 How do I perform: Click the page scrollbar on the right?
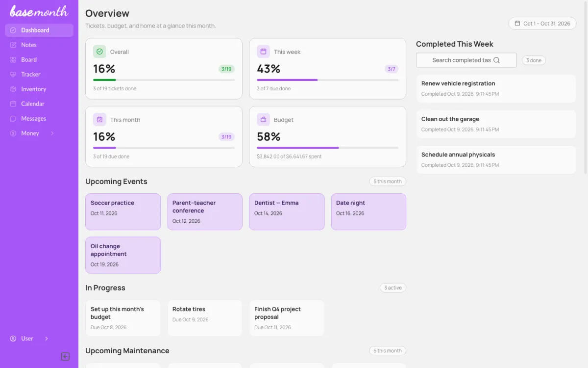tap(586, 88)
